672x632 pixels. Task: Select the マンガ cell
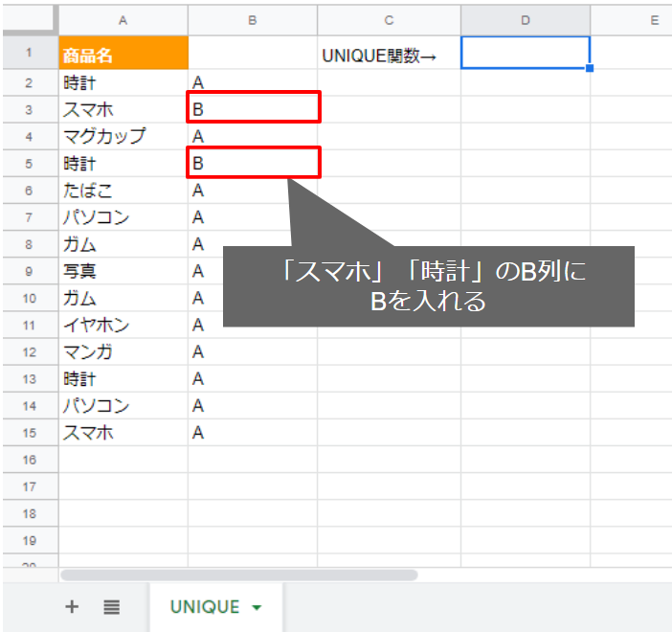tap(123, 352)
